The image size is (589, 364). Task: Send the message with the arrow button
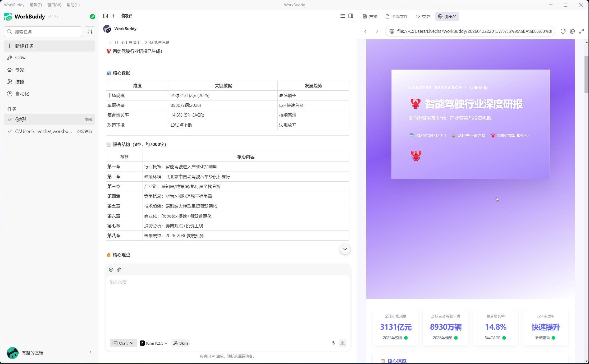pos(343,343)
